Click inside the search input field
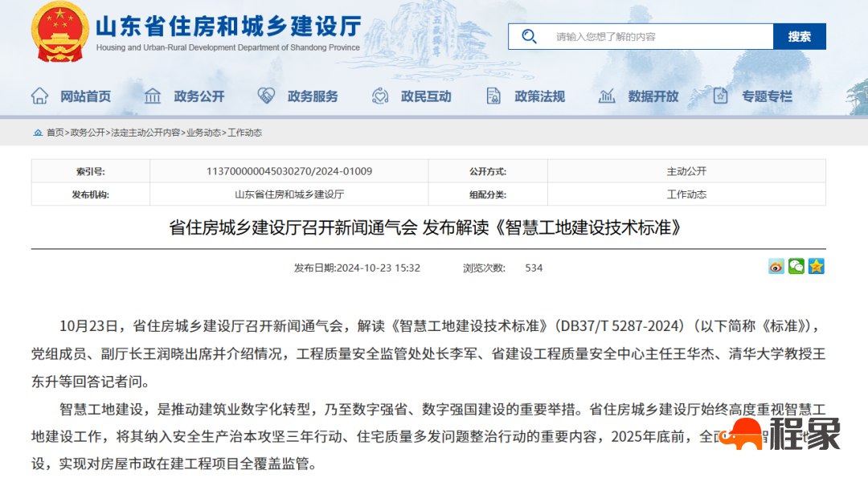This screenshot has height=478, width=868. 643,36
